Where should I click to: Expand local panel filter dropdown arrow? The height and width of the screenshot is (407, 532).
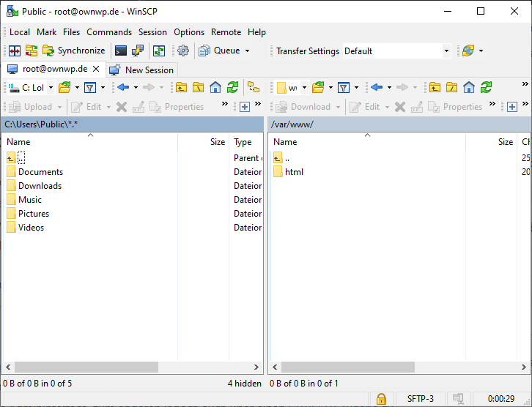coord(103,88)
